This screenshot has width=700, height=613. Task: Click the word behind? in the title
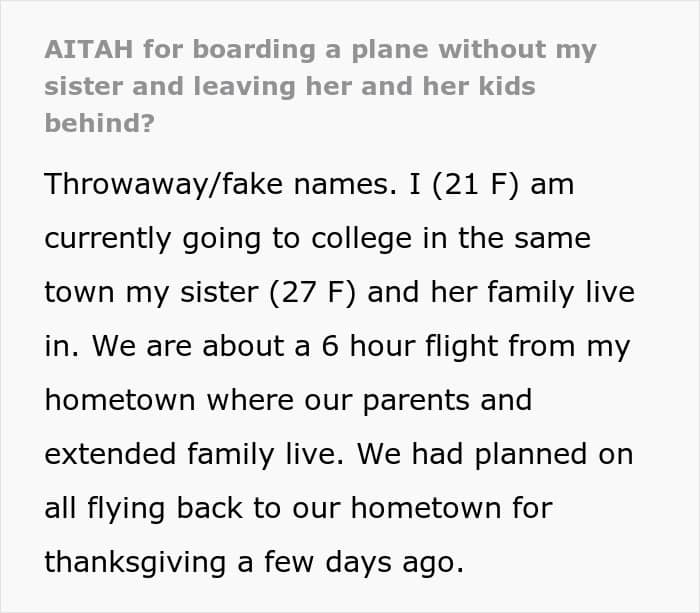pyautogui.click(x=100, y=123)
